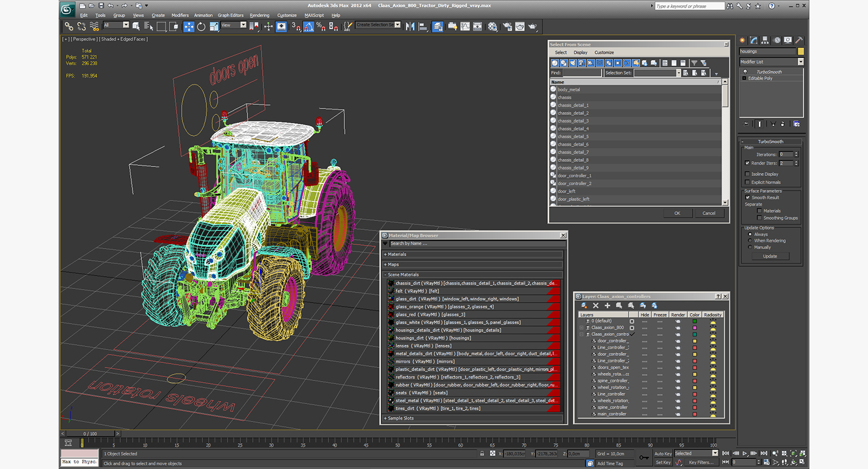Expand Claas_axion_800 layer in Layer dialog
Viewport: 868px width, 469px height.
point(582,328)
